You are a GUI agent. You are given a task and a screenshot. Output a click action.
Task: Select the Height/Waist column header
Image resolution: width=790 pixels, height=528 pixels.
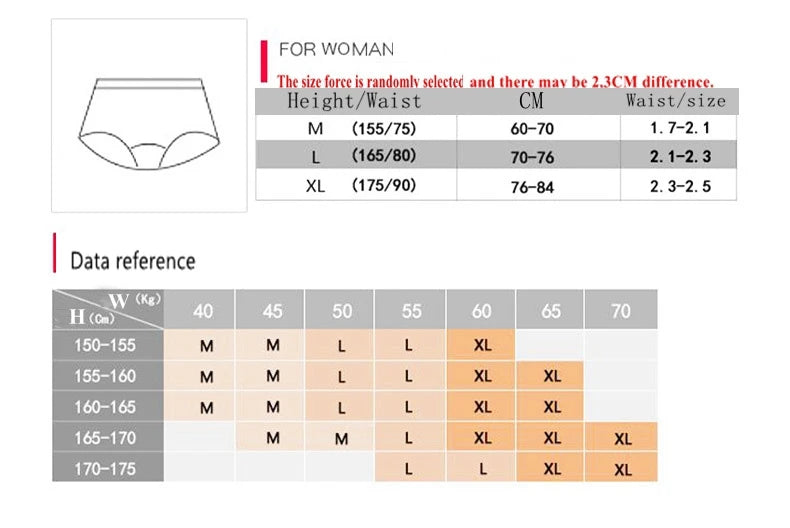[x=355, y=101]
